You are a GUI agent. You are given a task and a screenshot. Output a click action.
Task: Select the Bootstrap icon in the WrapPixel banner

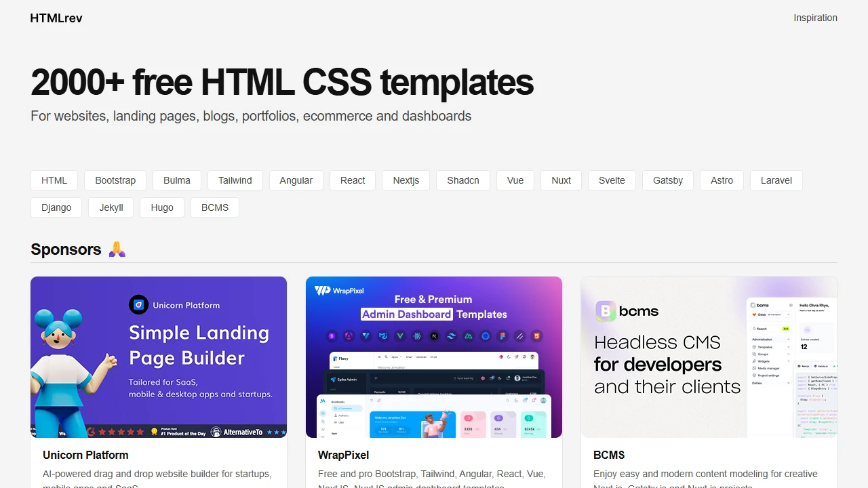(332, 335)
